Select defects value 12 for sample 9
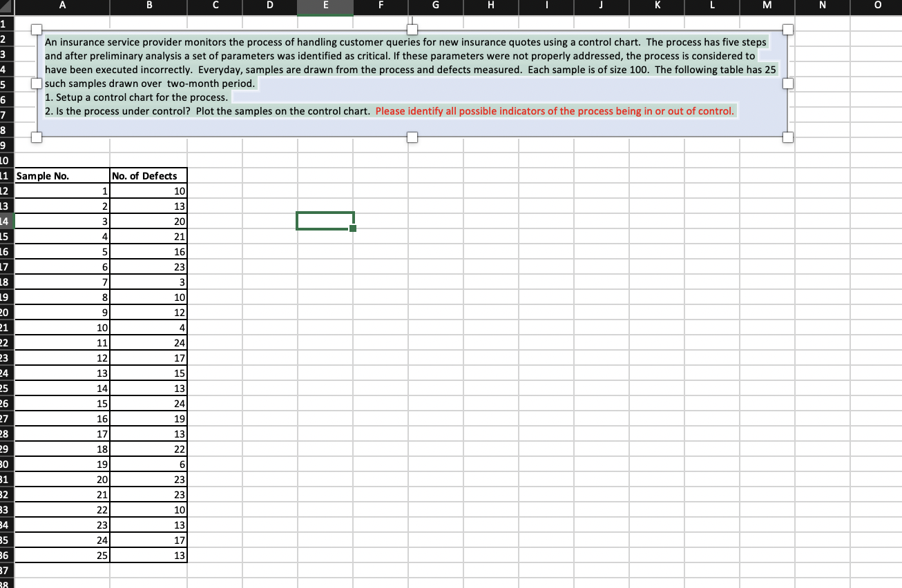The width and height of the screenshot is (902, 588). click(x=148, y=313)
